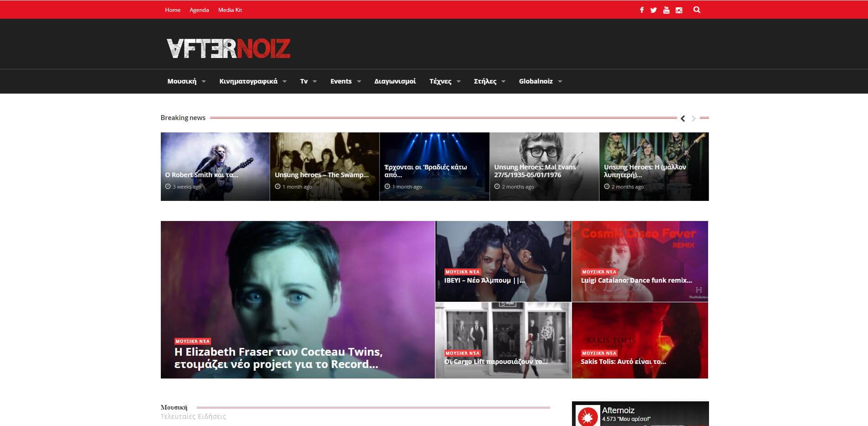Open the Unsung Heroes Mal Evans thumbnail
Image resolution: width=868 pixels, height=426 pixels.
(x=544, y=167)
